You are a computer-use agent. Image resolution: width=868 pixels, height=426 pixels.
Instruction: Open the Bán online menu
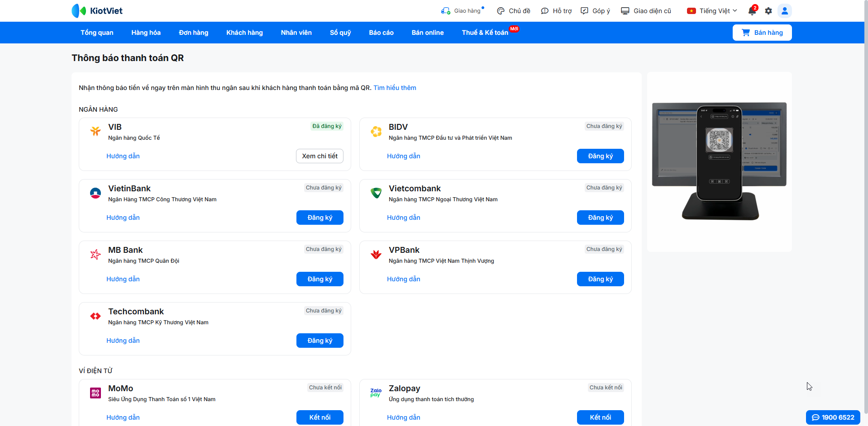tap(428, 33)
